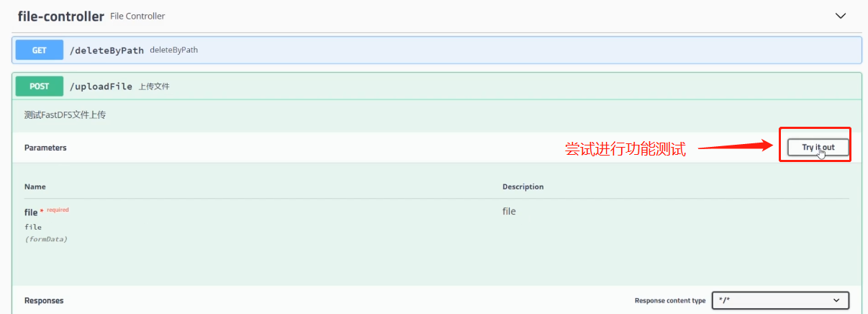The height and width of the screenshot is (314, 868).
Task: Click the file parameter name
Action: pos(31,212)
